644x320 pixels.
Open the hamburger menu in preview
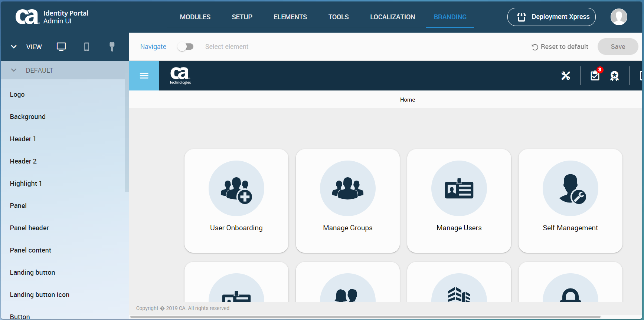point(144,76)
